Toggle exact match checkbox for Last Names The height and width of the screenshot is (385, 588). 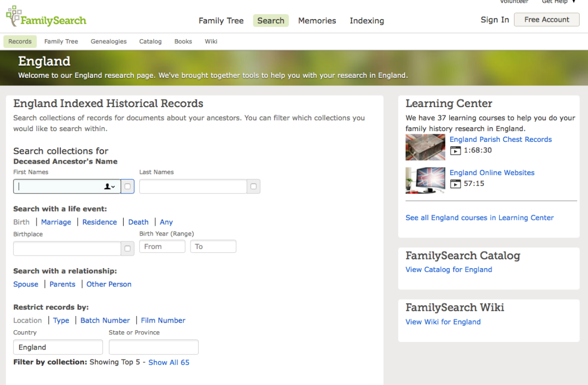tap(253, 187)
